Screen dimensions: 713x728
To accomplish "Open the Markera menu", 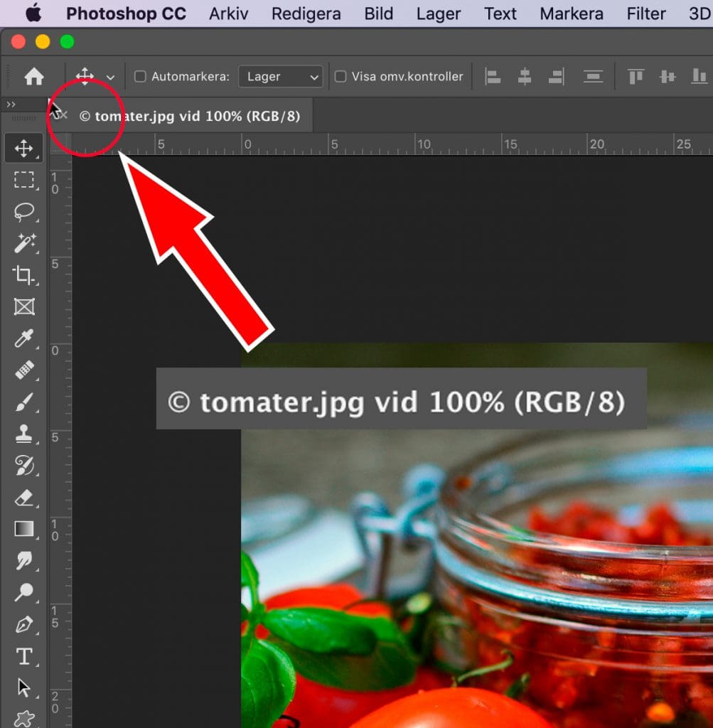I will (x=572, y=14).
